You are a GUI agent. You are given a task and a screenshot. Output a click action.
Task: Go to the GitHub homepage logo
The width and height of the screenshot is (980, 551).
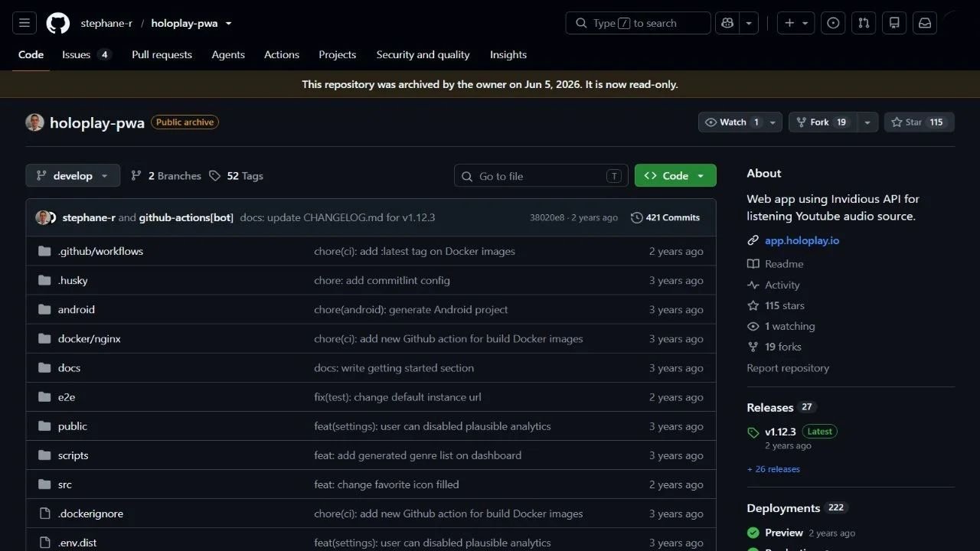[58, 23]
